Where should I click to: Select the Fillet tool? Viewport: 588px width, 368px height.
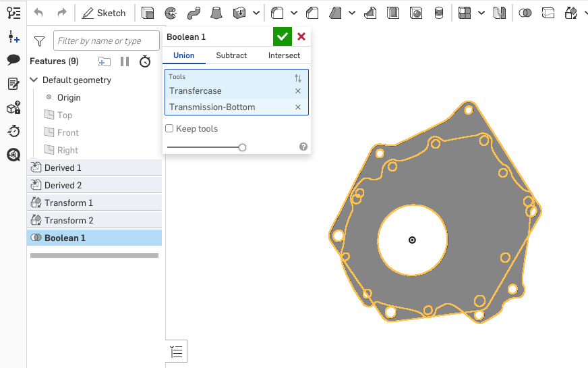(277, 13)
